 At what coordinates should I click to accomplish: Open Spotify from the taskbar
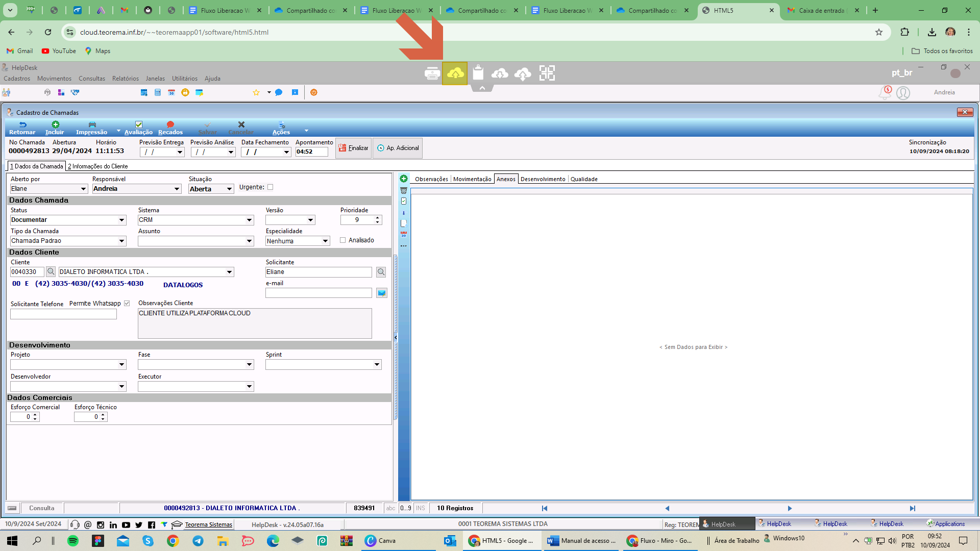73,541
